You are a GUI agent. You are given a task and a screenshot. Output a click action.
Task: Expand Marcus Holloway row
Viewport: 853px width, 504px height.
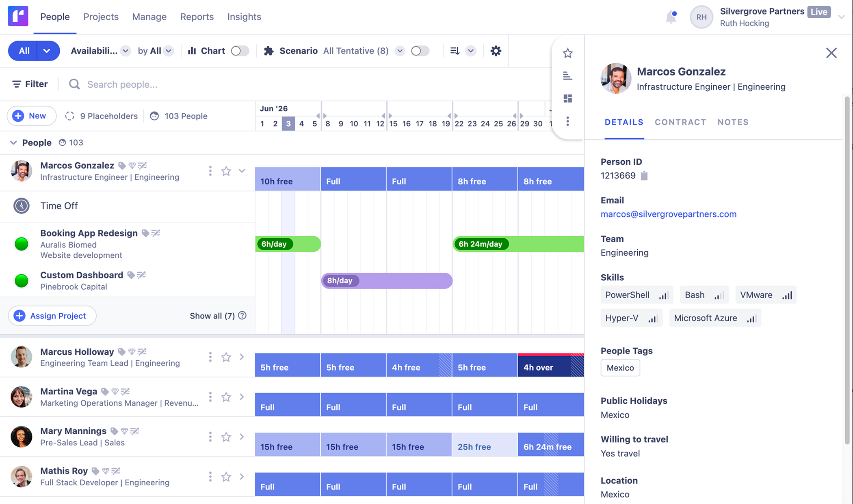click(242, 357)
